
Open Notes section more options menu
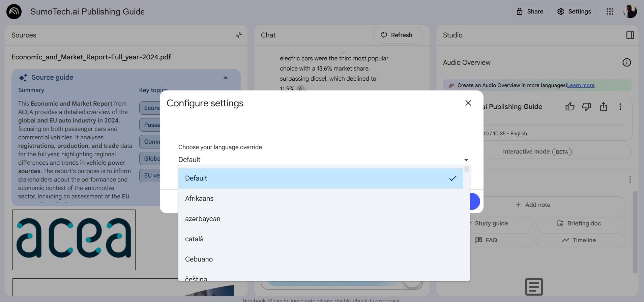tap(630, 180)
